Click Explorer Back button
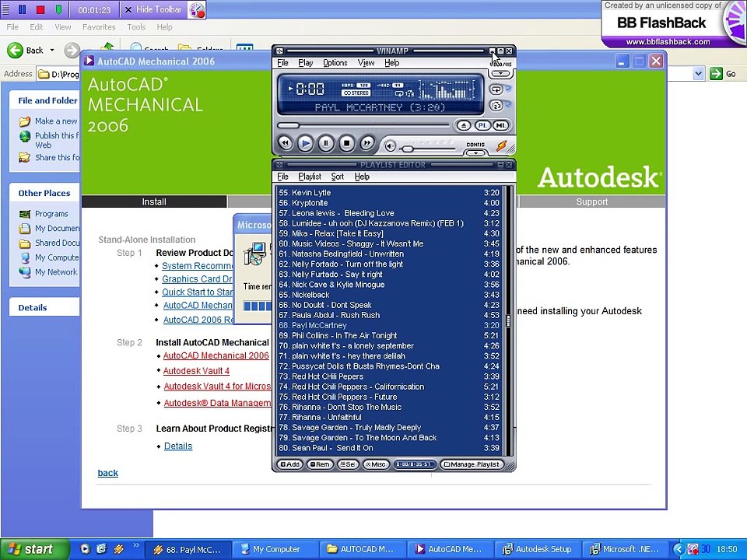Image resolution: width=747 pixels, height=560 pixels. [x=26, y=50]
